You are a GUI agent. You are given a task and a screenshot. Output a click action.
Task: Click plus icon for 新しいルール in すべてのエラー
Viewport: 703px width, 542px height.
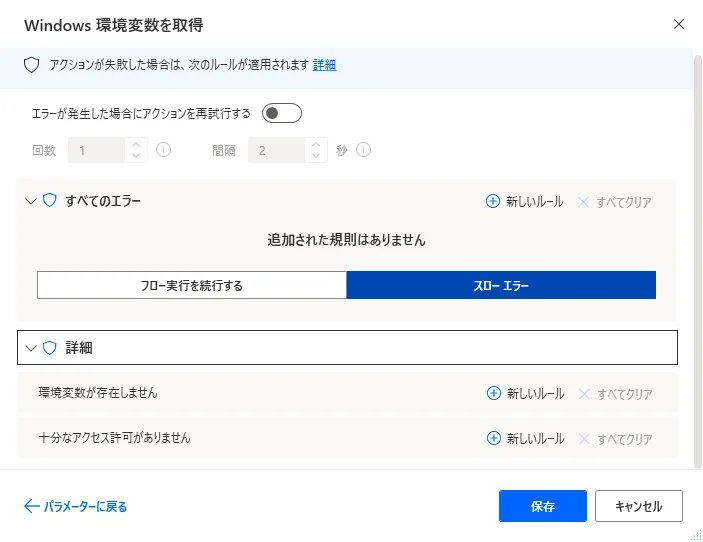coord(492,202)
